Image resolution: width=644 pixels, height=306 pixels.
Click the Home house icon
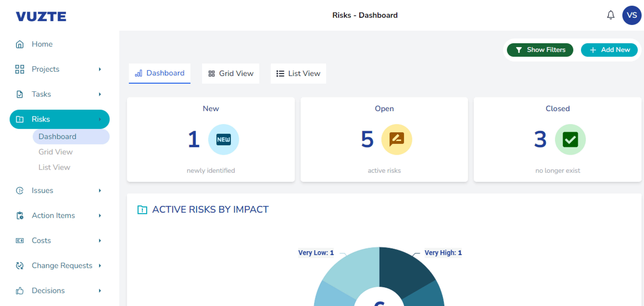[x=20, y=44]
